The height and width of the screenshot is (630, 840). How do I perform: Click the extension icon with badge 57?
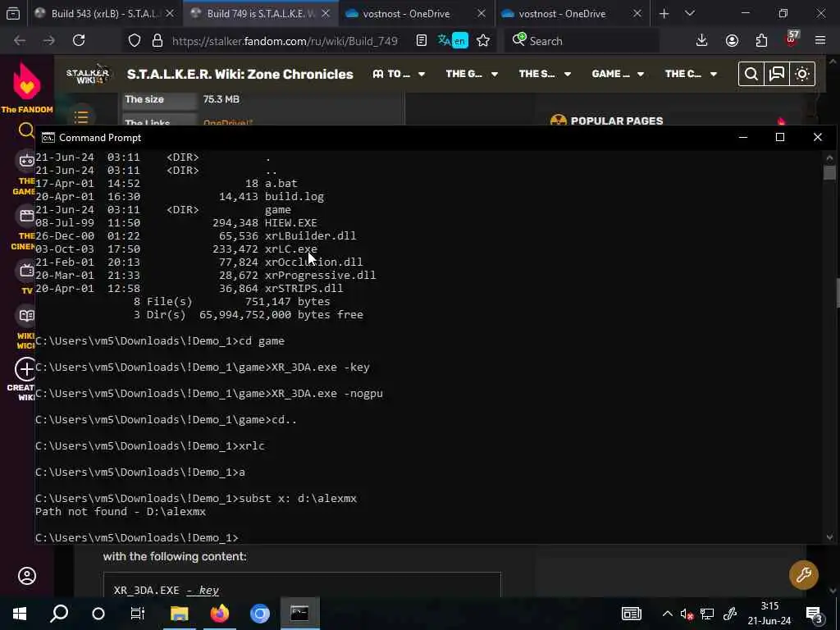[792, 39]
